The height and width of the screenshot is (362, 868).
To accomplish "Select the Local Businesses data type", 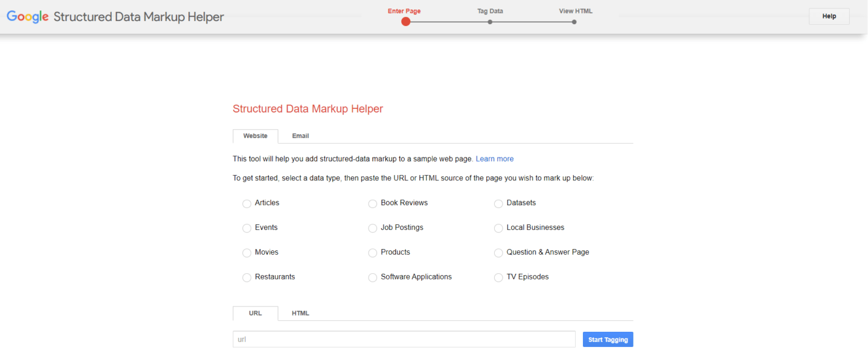I will pyautogui.click(x=498, y=228).
